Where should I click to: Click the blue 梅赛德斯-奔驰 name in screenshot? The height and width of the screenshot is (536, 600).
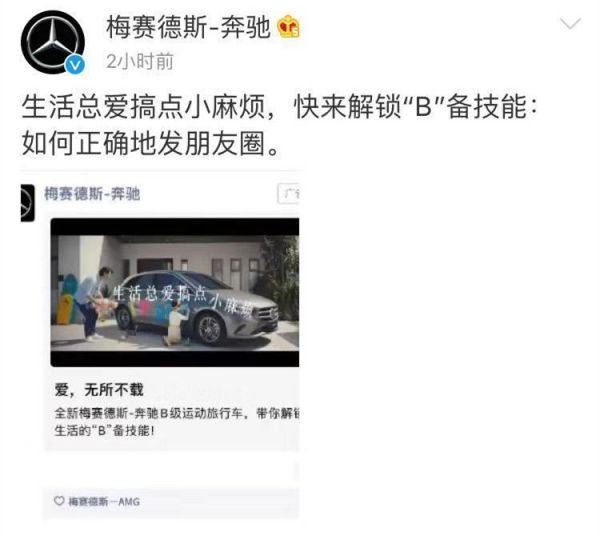[x=92, y=194]
